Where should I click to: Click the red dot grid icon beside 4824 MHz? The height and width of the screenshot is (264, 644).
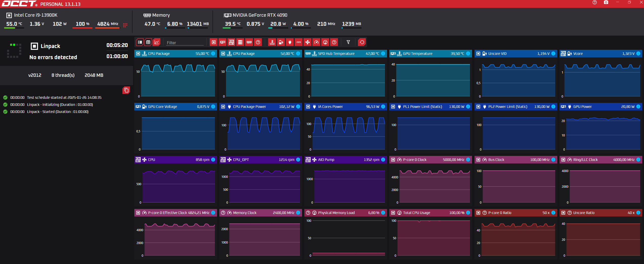click(x=125, y=25)
